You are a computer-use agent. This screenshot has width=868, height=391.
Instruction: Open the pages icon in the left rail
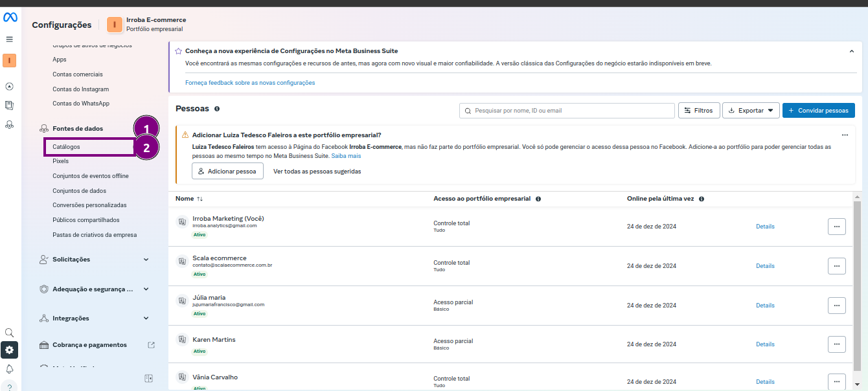pos(10,105)
